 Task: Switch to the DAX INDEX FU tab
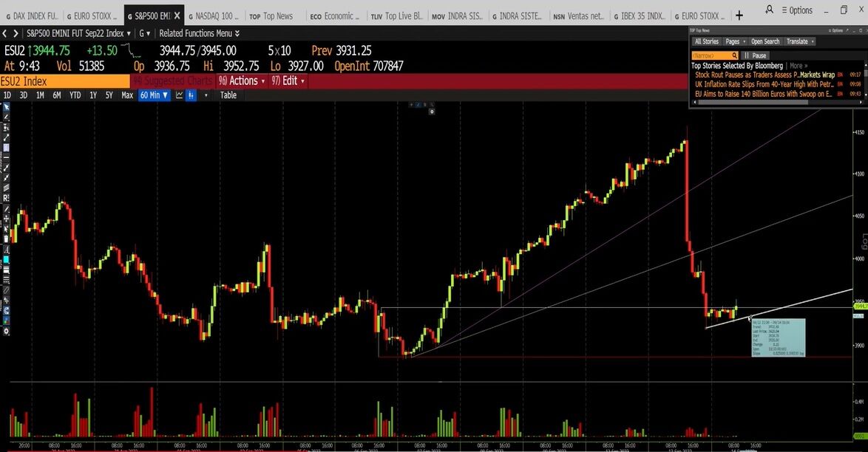pos(32,16)
